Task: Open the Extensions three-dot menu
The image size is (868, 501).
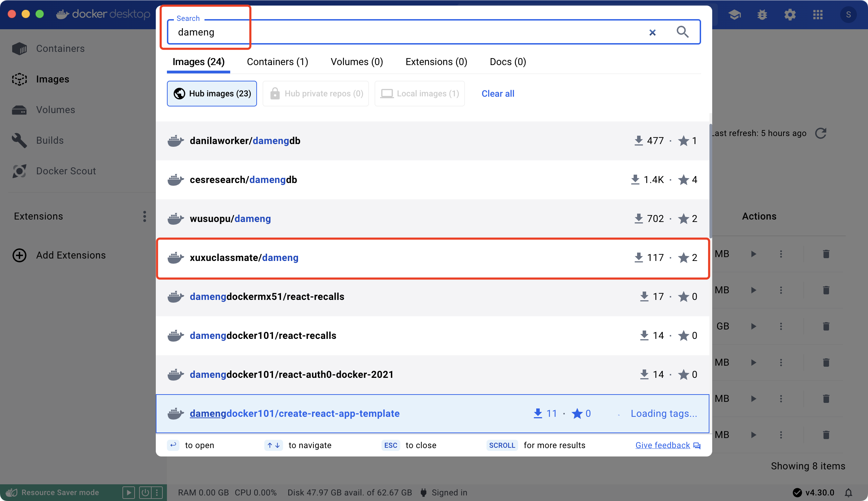Action: coord(145,216)
